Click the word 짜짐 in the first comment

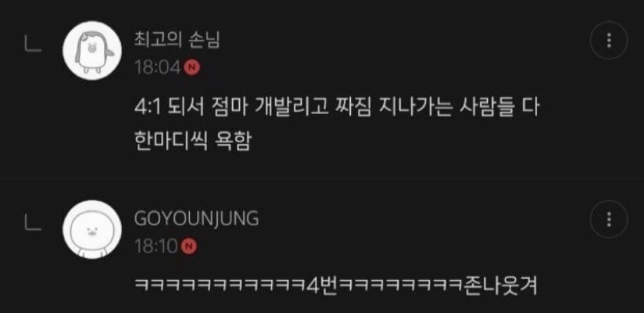[349, 108]
